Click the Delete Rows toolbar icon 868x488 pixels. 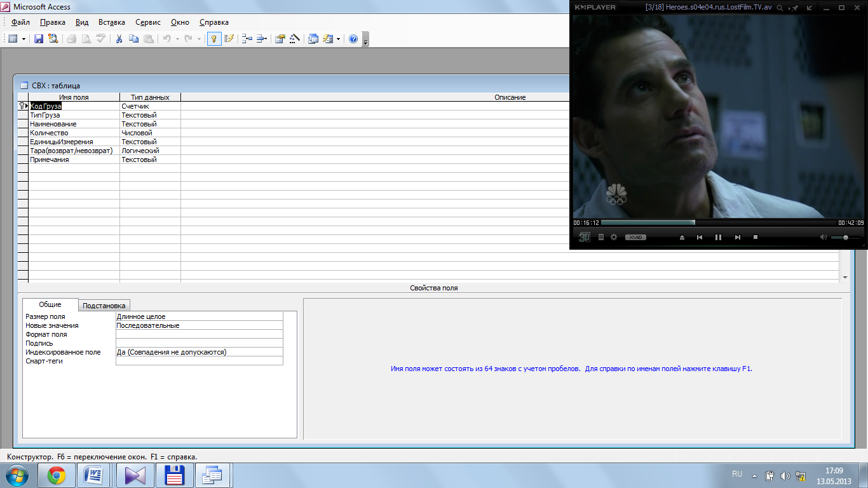click(x=261, y=39)
